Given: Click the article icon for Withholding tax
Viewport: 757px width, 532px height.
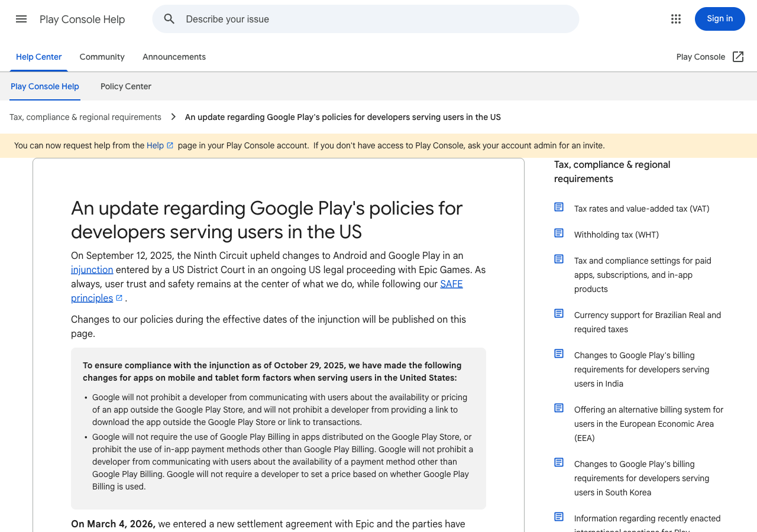Looking at the screenshot, I should coord(559,233).
